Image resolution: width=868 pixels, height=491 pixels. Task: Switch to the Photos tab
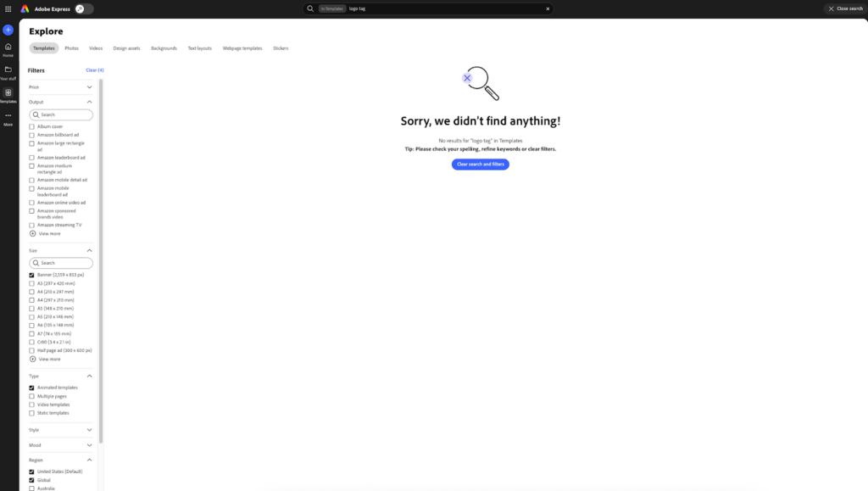click(x=72, y=48)
